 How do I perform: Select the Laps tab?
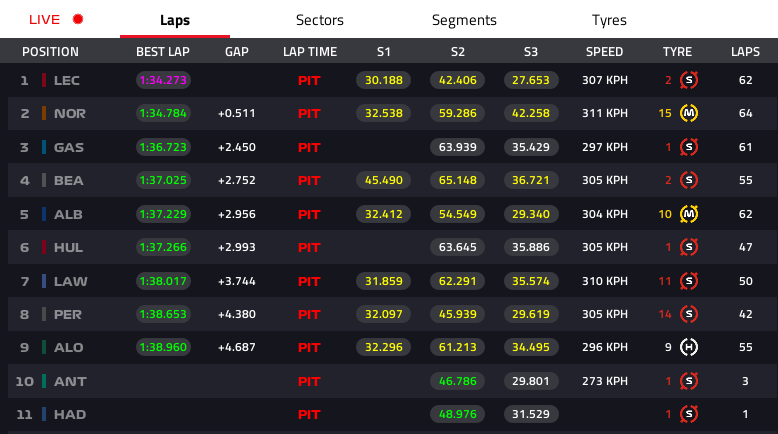tap(175, 20)
